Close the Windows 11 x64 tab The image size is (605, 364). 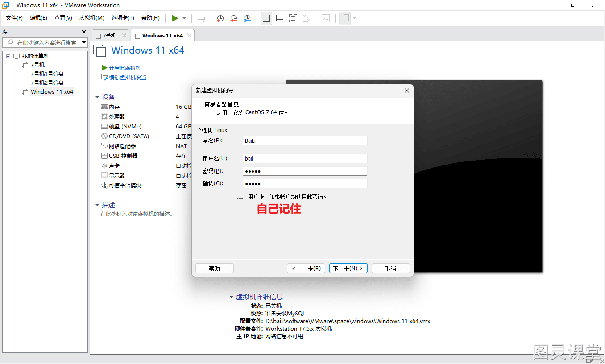pos(189,36)
